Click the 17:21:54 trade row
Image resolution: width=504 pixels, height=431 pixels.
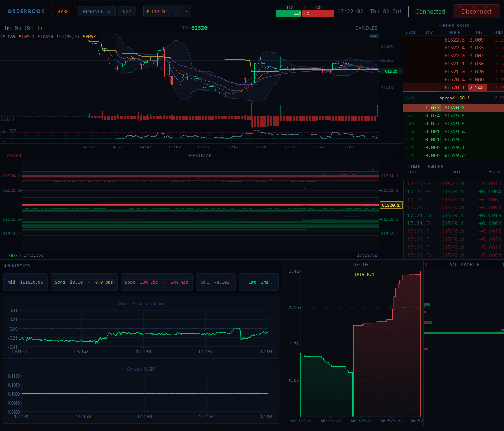click(x=453, y=223)
